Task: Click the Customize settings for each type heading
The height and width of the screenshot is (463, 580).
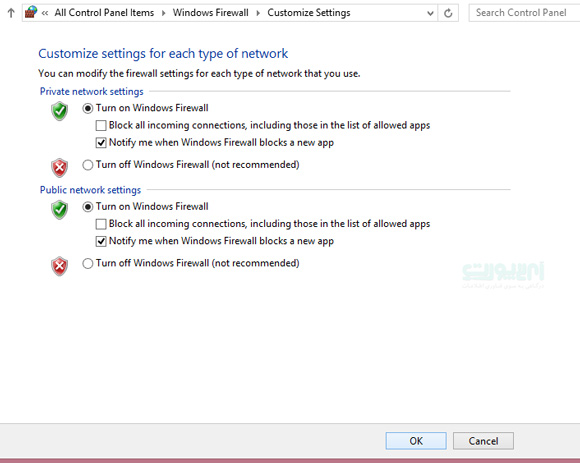Action: coord(163,54)
